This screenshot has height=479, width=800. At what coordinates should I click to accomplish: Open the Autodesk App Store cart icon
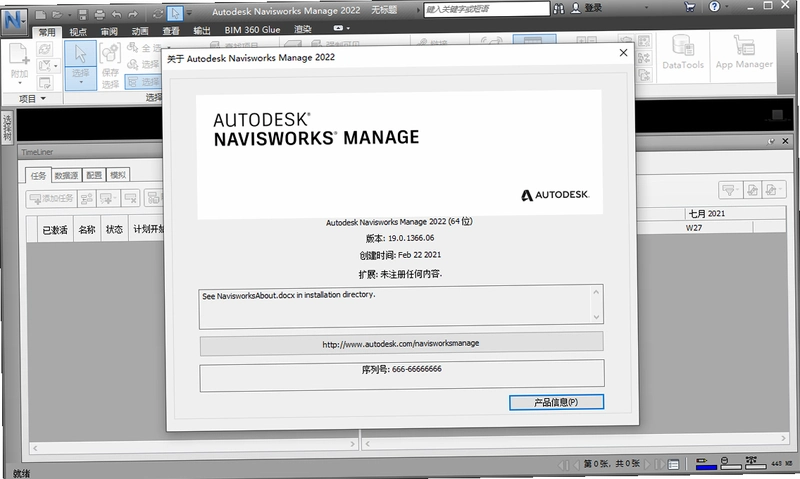pyautogui.click(x=690, y=7)
